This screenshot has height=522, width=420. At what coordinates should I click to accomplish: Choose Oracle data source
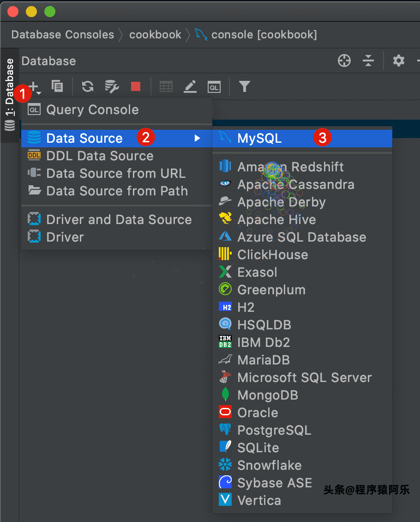tap(302, 413)
